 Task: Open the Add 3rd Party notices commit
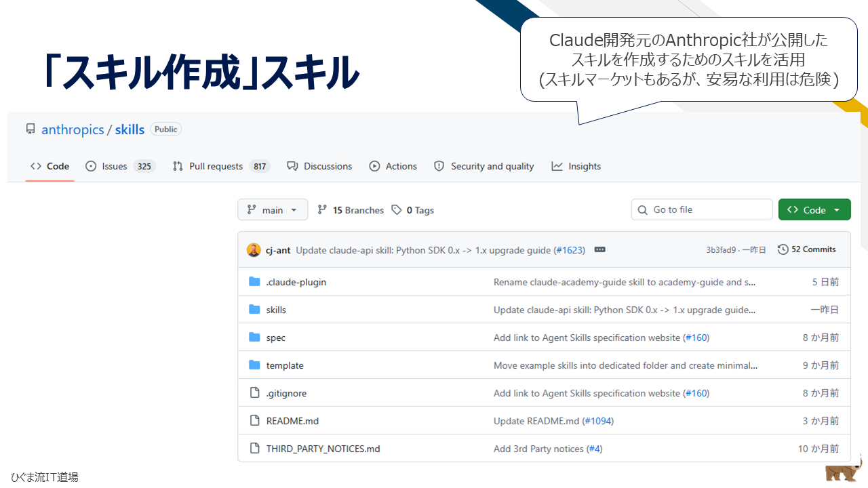pos(538,449)
